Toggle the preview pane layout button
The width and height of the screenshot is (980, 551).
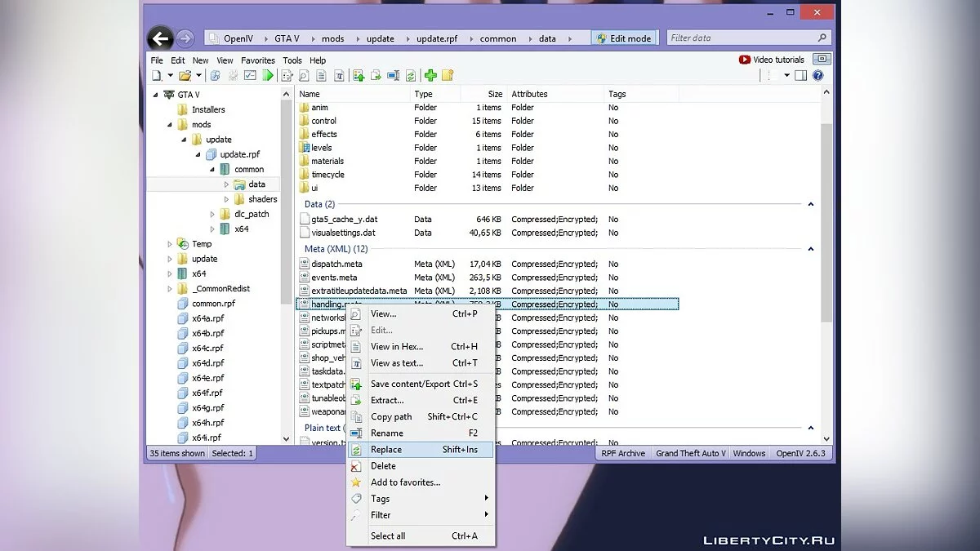801,76
